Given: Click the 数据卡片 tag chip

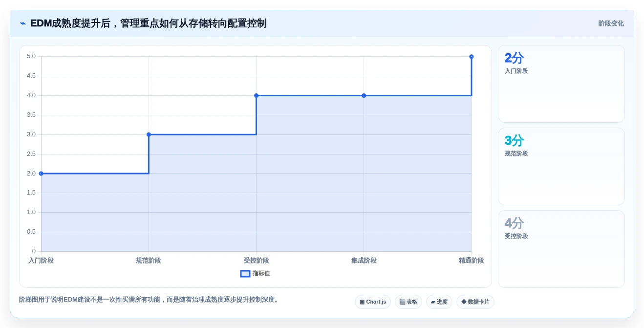Looking at the screenshot, I should point(475,302).
